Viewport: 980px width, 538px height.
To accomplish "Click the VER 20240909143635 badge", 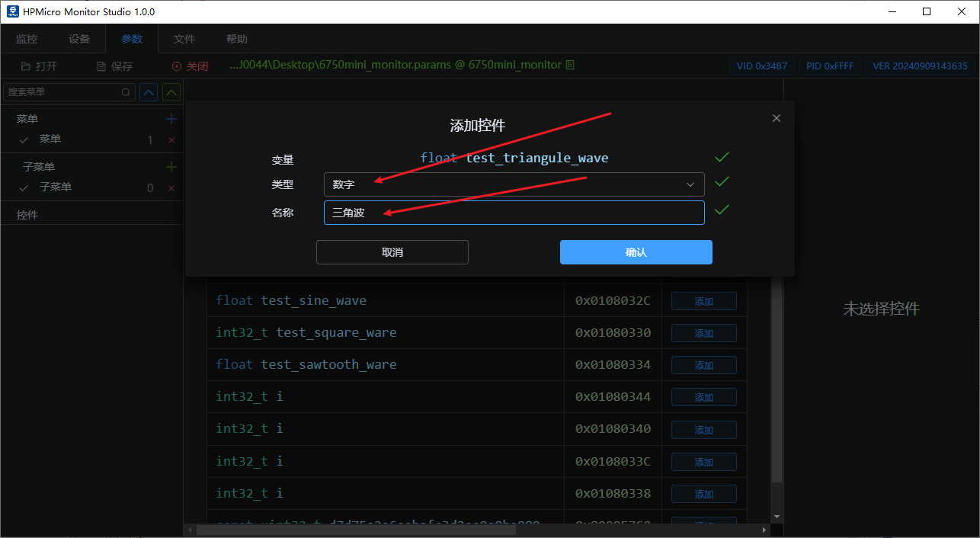I will (x=920, y=66).
